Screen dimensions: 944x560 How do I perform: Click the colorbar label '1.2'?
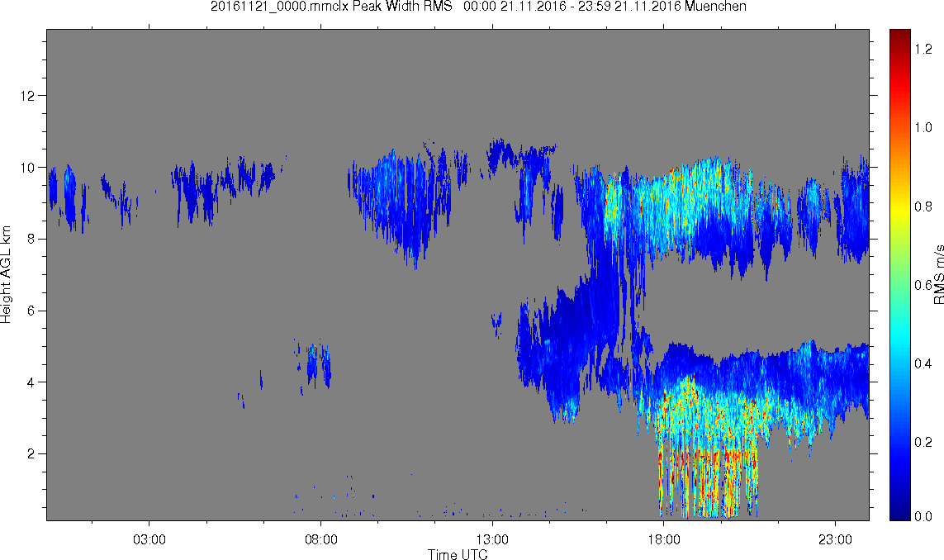tap(923, 50)
